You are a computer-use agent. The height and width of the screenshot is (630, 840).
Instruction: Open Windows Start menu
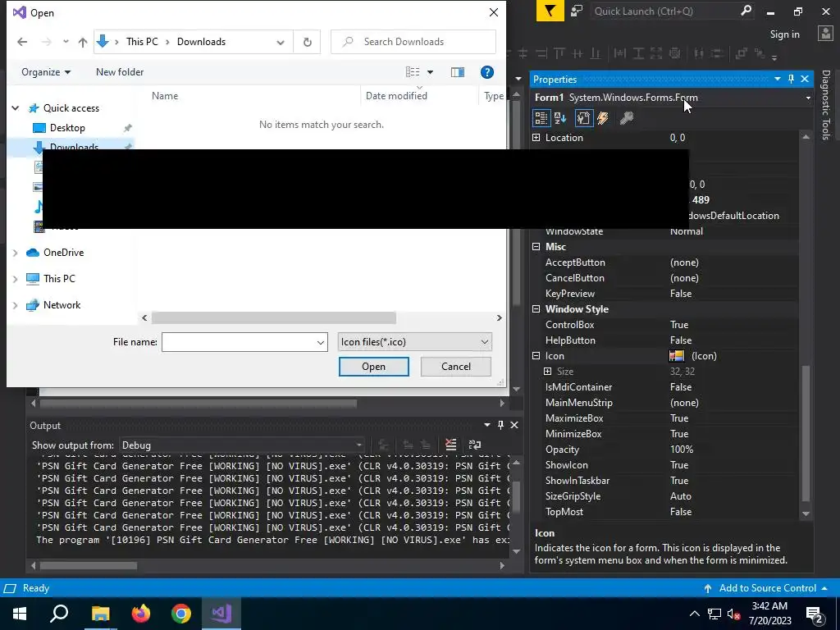click(20, 614)
